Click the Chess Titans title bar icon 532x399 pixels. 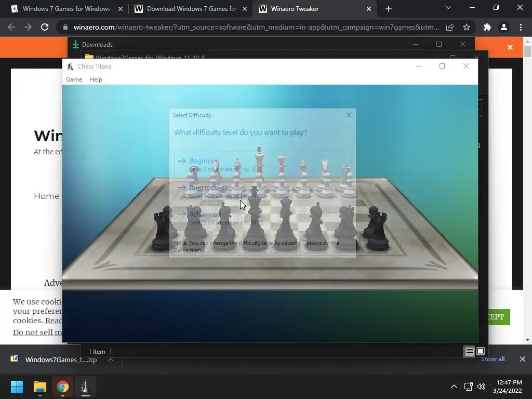tap(70, 66)
